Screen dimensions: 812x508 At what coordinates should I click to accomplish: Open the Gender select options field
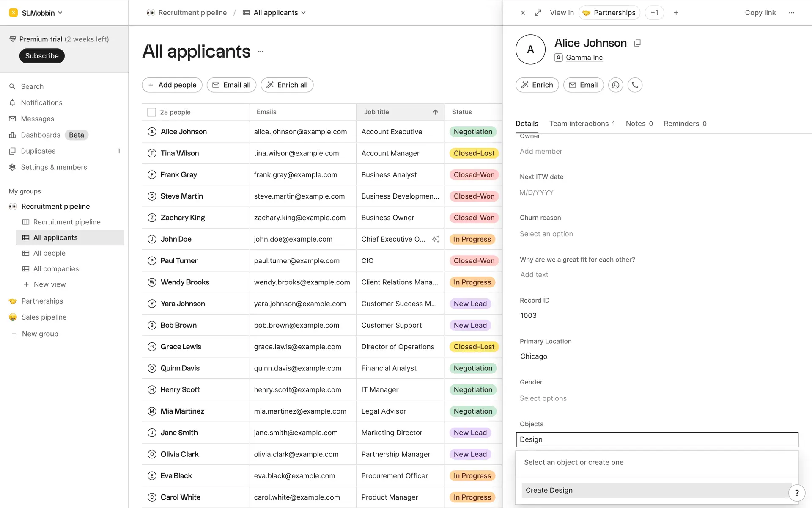point(543,398)
